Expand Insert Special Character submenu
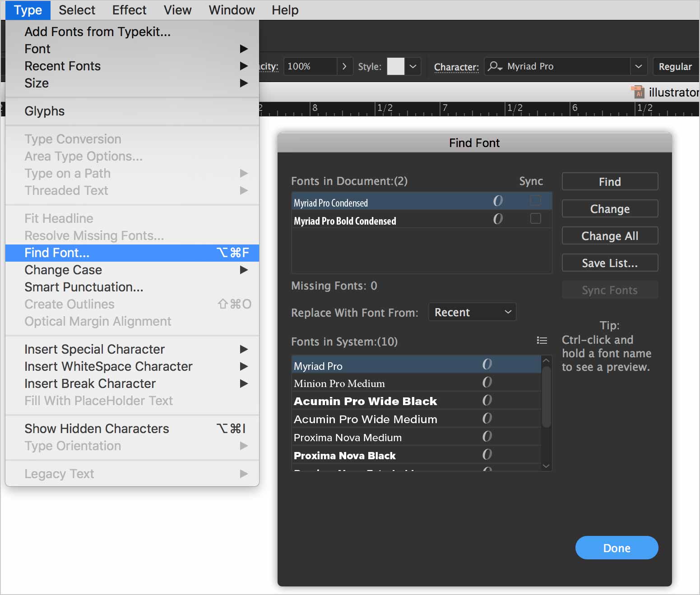The image size is (700, 595). pyautogui.click(x=132, y=349)
